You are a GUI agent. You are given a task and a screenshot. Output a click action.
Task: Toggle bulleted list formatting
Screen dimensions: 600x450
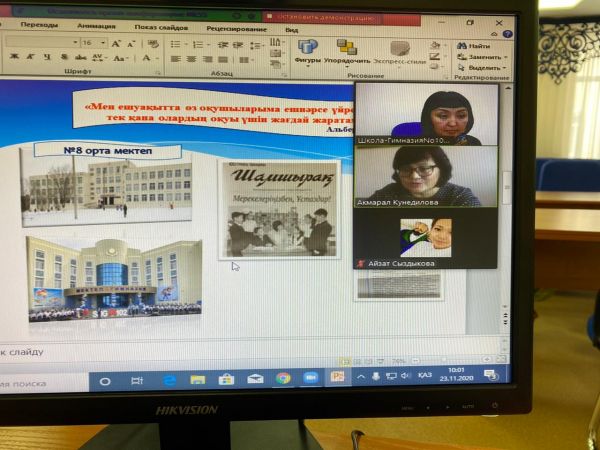click(175, 44)
